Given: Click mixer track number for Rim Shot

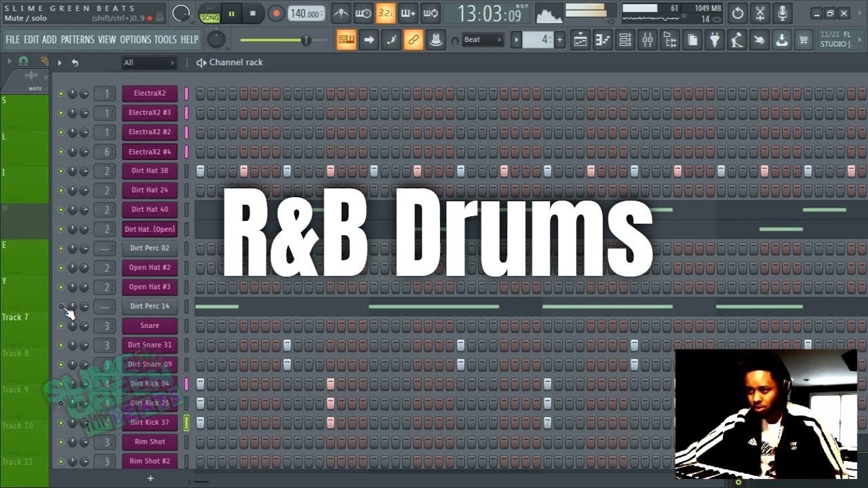Looking at the screenshot, I should 105,442.
